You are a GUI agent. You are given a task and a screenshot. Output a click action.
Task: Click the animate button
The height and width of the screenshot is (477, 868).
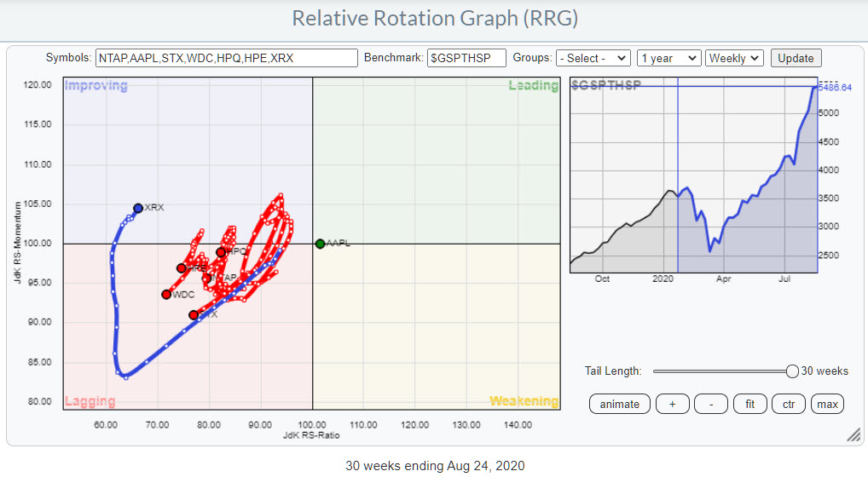(x=619, y=404)
